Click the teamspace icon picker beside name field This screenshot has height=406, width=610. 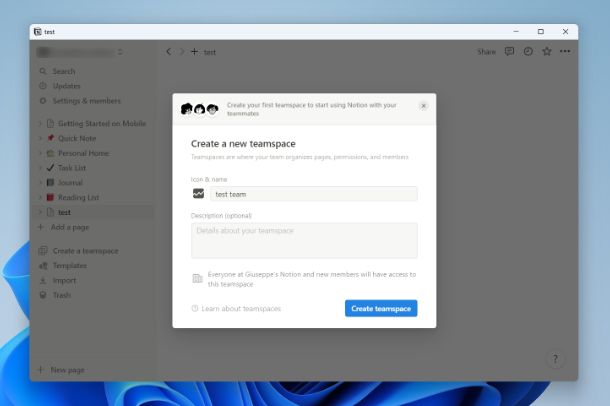pos(198,193)
